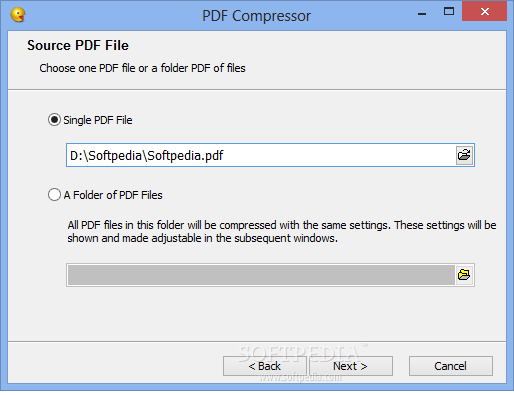Close the PDF Compressor window
The image size is (514, 395).
pyautogui.click(x=485, y=12)
